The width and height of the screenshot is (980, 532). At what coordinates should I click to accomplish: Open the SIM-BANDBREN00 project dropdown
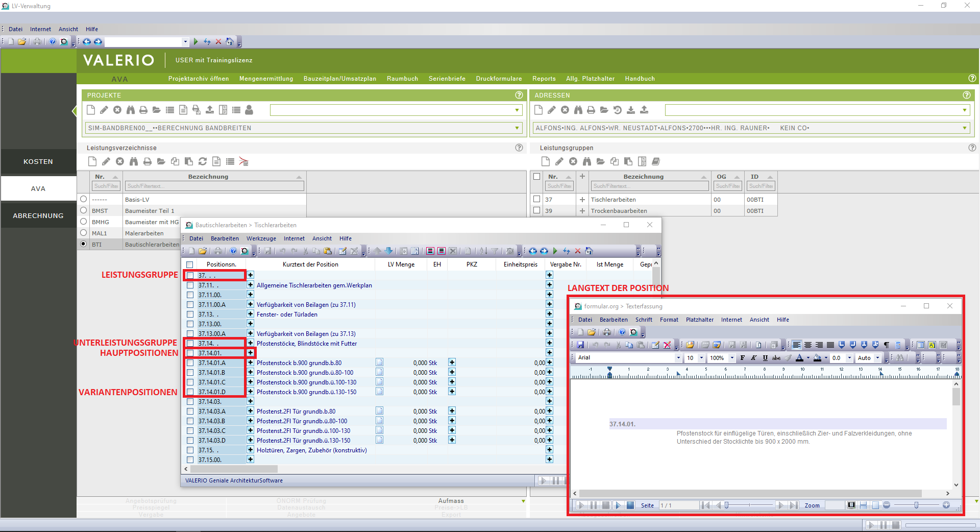pyautogui.click(x=517, y=128)
